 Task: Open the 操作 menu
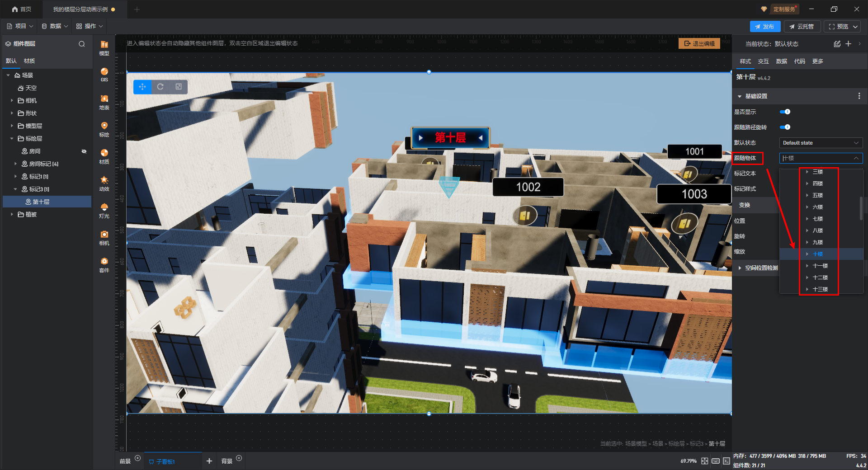[90, 26]
